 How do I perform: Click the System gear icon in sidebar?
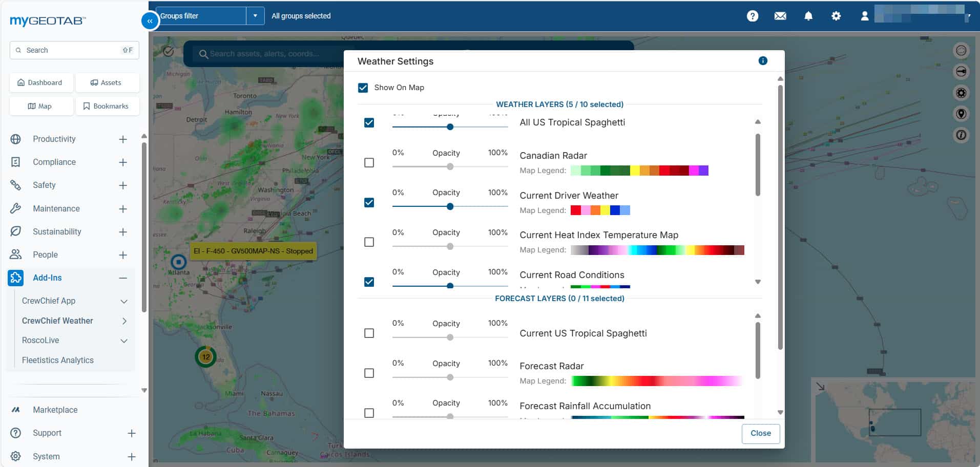point(16,456)
